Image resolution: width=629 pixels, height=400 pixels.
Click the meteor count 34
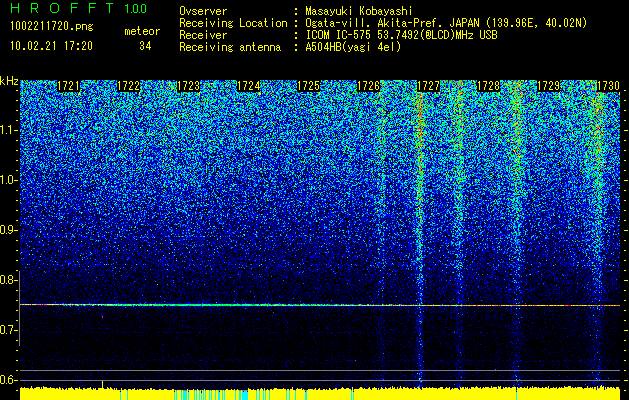click(145, 46)
